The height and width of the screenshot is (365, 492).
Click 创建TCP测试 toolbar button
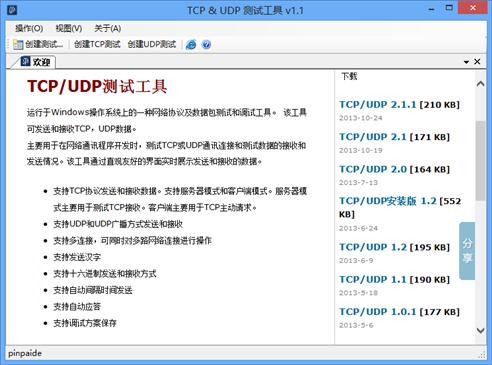(x=97, y=44)
